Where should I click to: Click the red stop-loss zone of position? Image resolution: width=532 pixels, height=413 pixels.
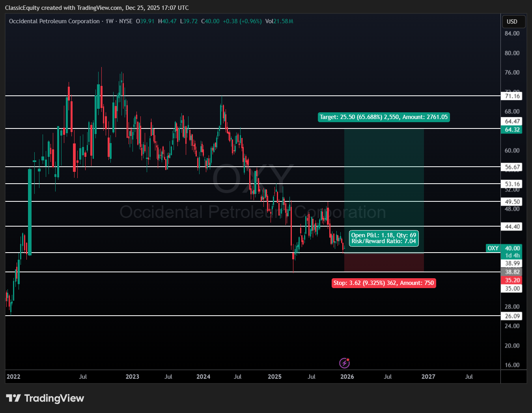point(384,262)
